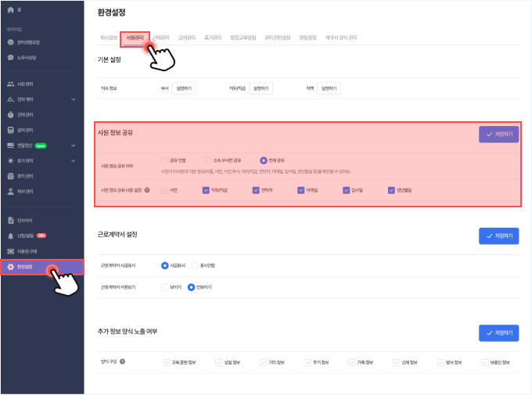
Task: Select 보이기 for 근로계약서 사원보기
Action: [165, 287]
